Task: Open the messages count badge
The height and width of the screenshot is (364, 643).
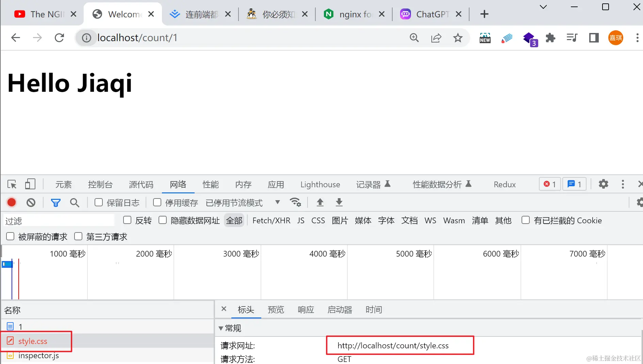Action: point(574,184)
